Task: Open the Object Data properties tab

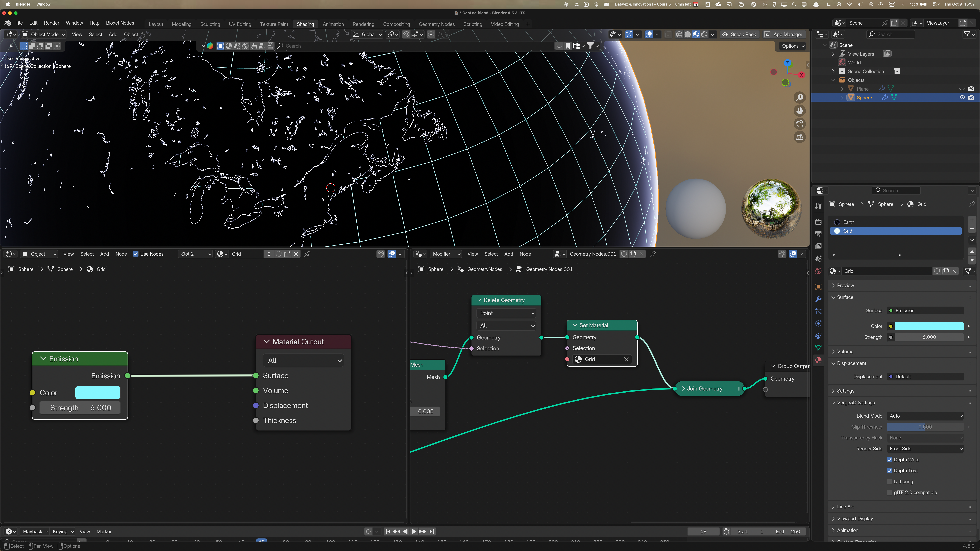Action: [818, 348]
